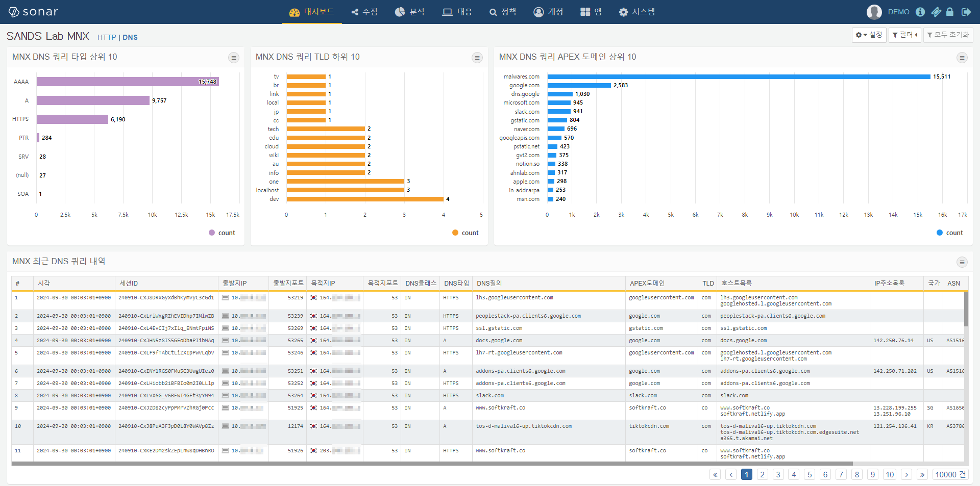Go to page 5
This screenshot has height=486, width=980.
click(810, 474)
